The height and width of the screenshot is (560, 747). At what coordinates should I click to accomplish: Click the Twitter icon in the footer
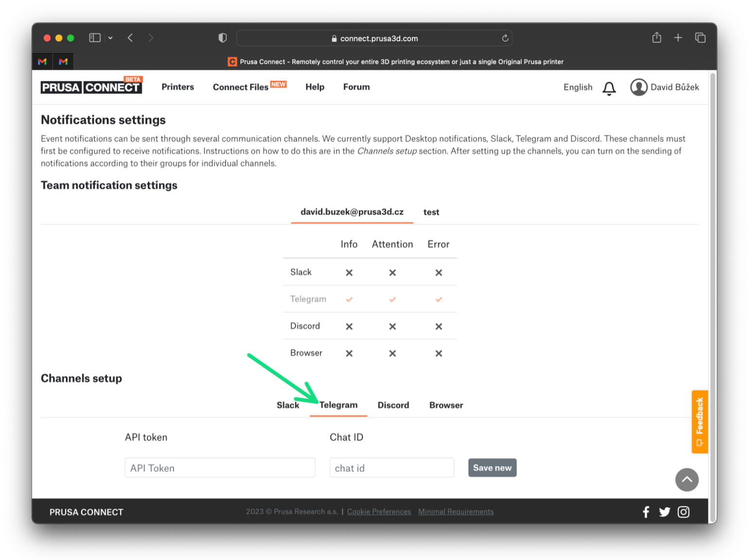[x=665, y=511]
